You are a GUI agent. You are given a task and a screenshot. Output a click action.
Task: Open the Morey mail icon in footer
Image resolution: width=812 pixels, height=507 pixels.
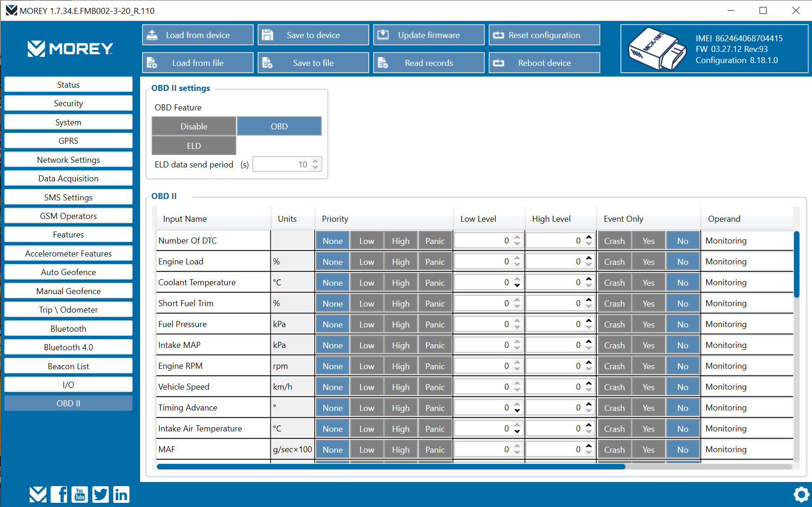(x=38, y=494)
